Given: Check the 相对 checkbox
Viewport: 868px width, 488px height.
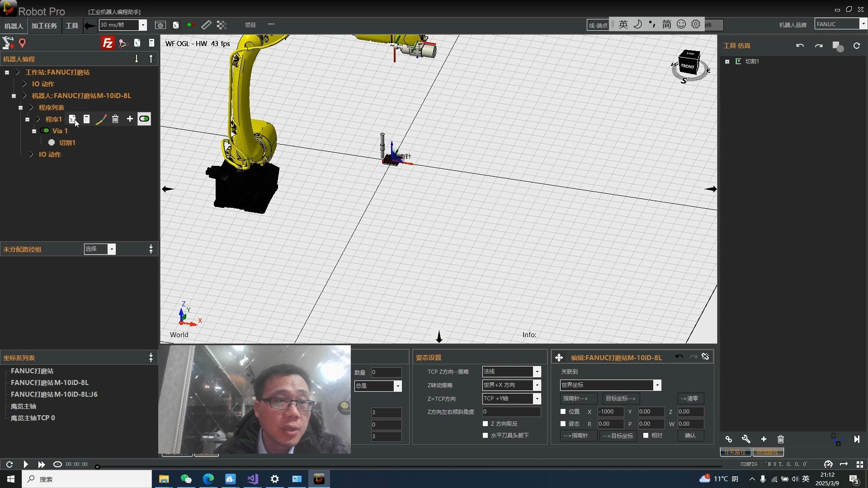Looking at the screenshot, I should [646, 436].
